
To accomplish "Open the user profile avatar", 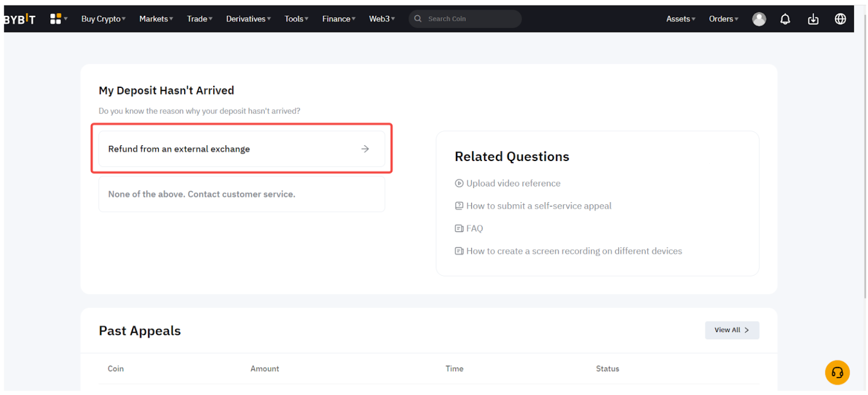I will 758,19.
